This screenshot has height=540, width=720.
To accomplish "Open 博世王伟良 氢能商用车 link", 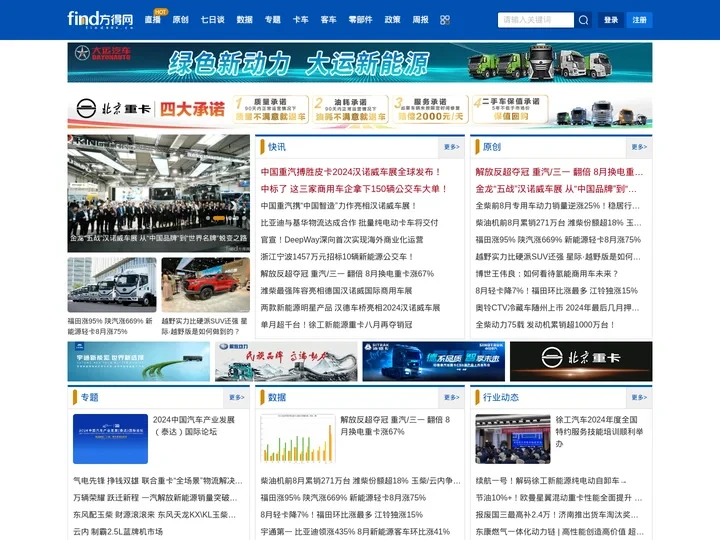I will [x=547, y=274].
